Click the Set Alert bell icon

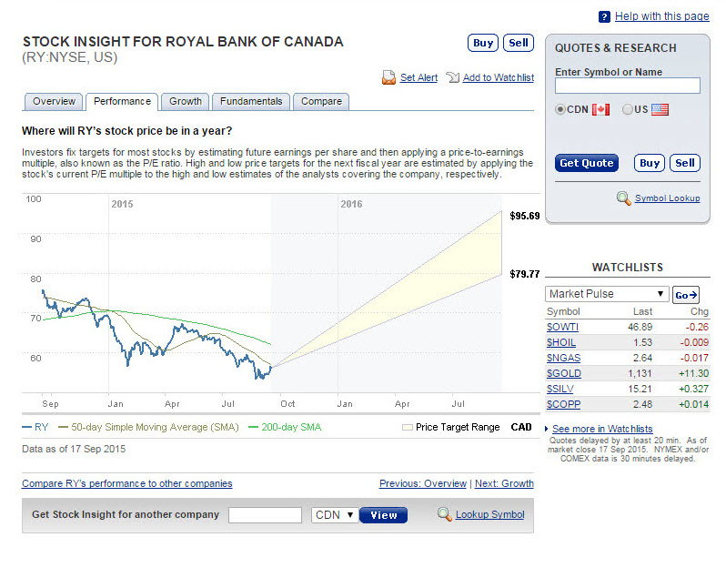pyautogui.click(x=389, y=77)
